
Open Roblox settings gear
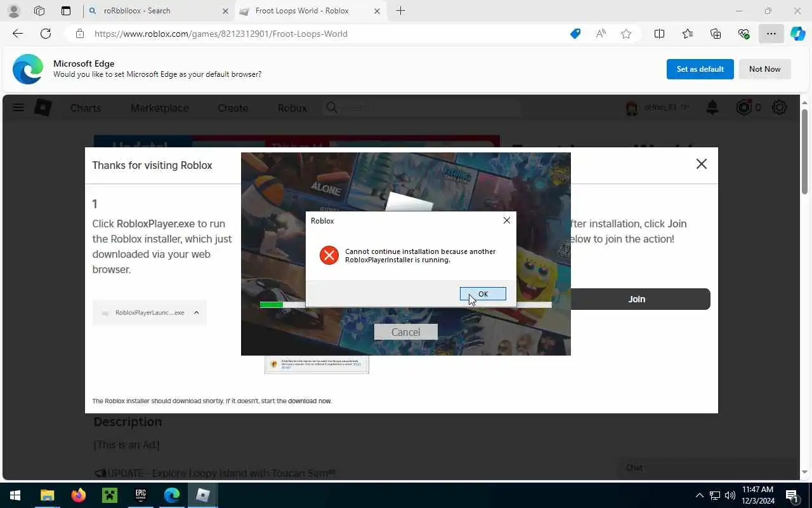(780, 107)
